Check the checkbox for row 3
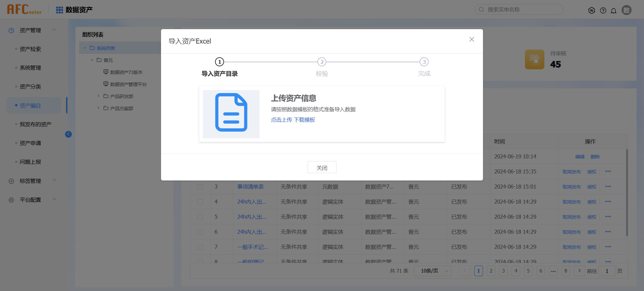This screenshot has width=644, height=291. coord(200,187)
